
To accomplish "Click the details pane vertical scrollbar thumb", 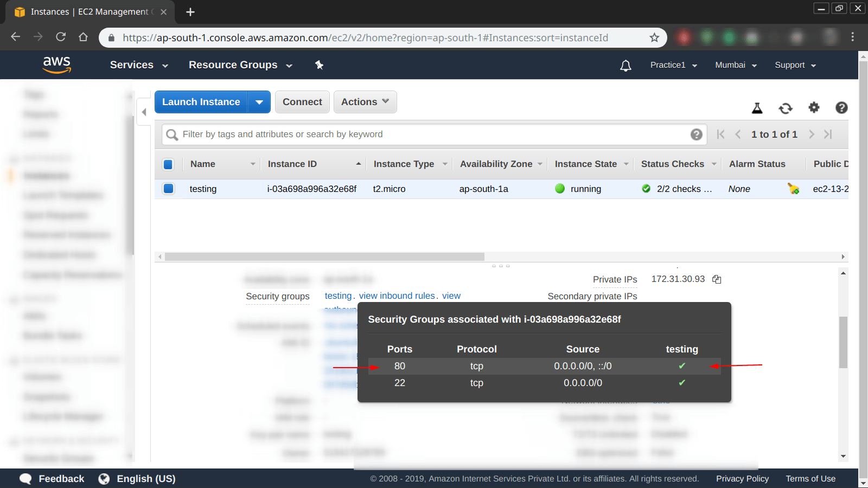I will [843, 342].
